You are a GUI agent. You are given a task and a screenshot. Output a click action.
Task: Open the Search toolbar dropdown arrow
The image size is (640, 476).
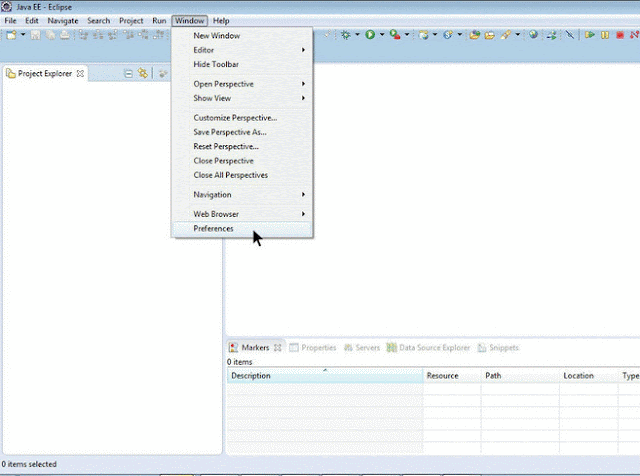point(518,35)
